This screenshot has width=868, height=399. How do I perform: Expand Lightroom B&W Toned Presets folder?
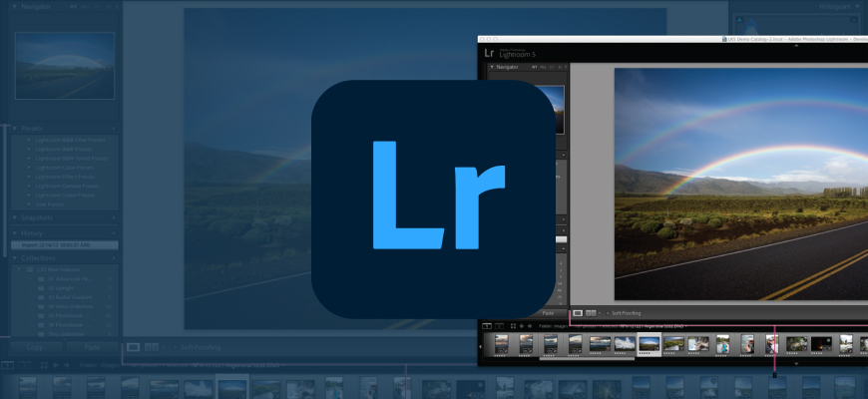(x=28, y=159)
